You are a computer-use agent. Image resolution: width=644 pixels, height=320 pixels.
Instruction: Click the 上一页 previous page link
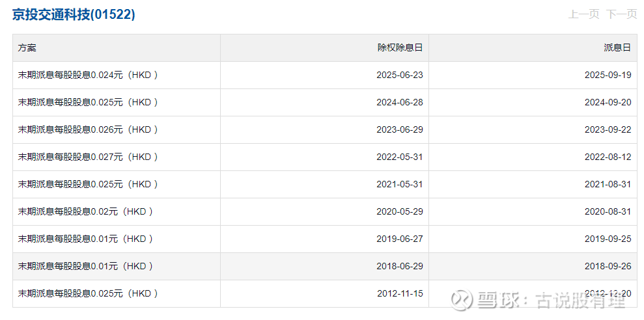coord(583,14)
